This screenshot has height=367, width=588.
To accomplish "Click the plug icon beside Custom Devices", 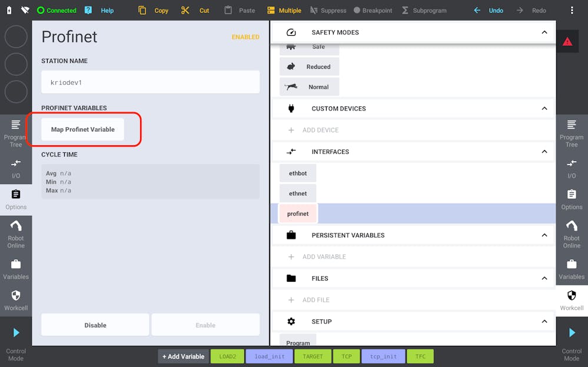I will tap(291, 108).
